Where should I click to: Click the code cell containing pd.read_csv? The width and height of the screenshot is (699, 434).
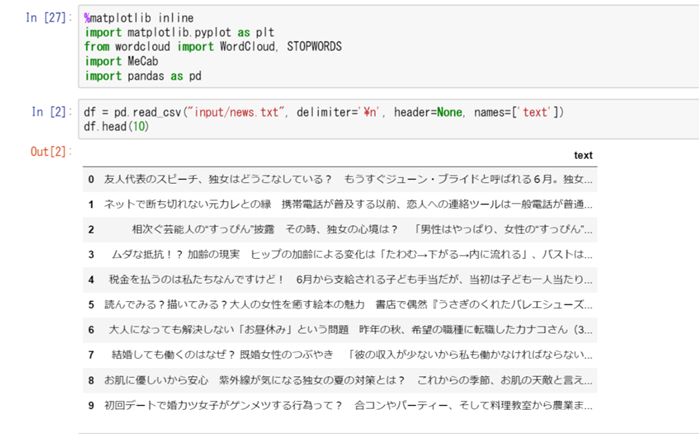coord(389,119)
